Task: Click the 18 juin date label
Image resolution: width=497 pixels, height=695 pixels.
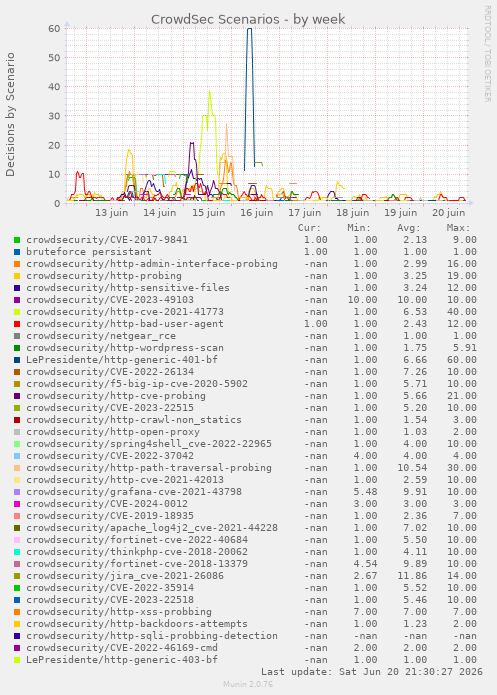Action: coord(352,213)
